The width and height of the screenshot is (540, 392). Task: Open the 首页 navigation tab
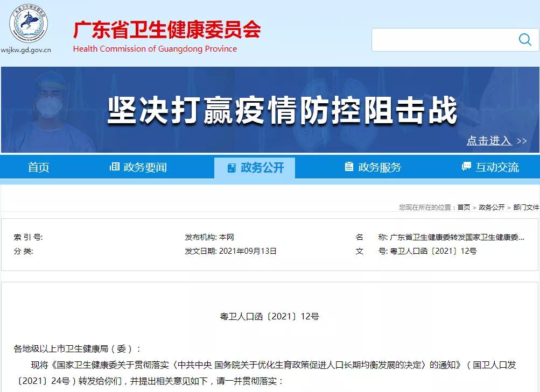(x=38, y=167)
